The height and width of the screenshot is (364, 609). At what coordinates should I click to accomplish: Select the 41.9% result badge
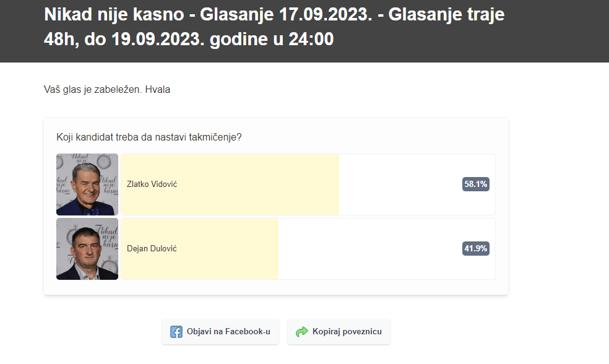click(x=476, y=249)
